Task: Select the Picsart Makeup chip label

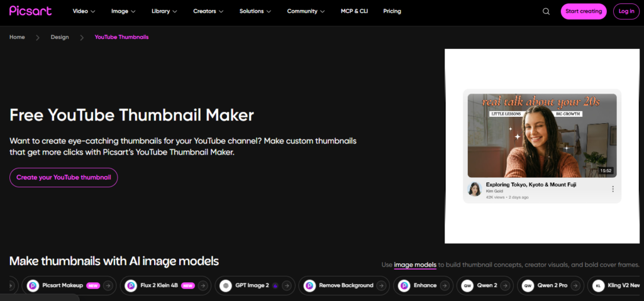Action: click(63, 285)
